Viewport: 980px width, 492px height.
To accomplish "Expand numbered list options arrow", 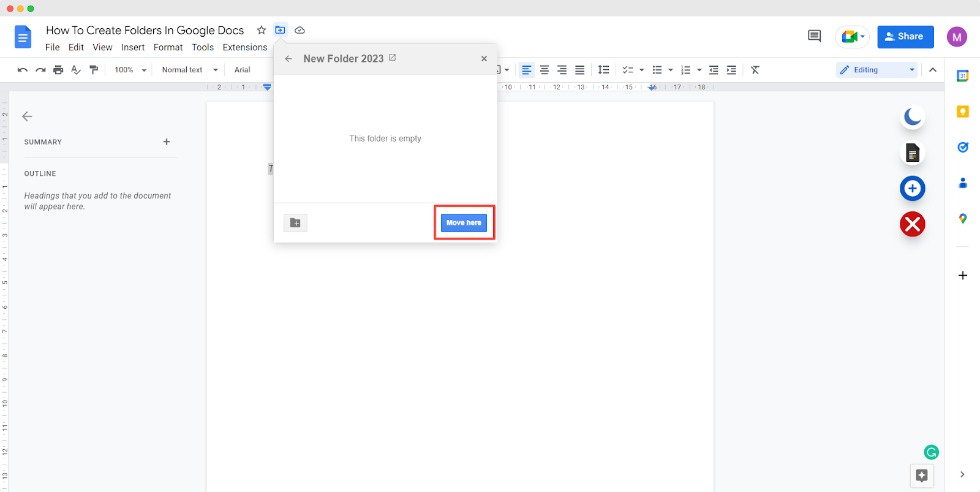I will tap(699, 70).
